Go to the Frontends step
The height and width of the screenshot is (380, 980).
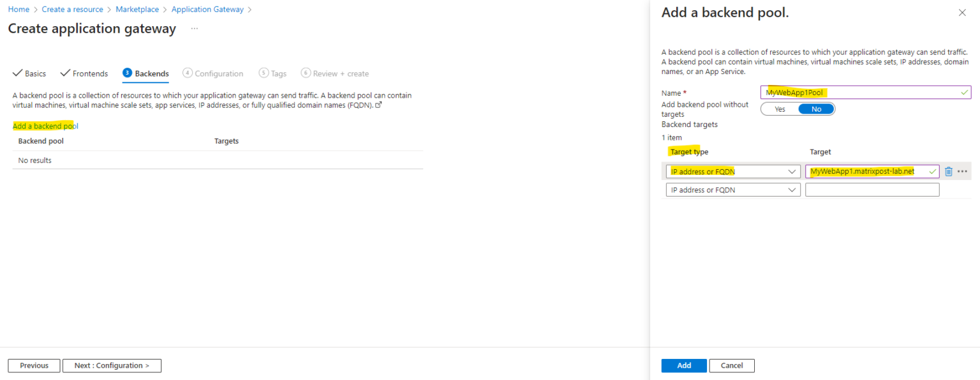tap(84, 73)
